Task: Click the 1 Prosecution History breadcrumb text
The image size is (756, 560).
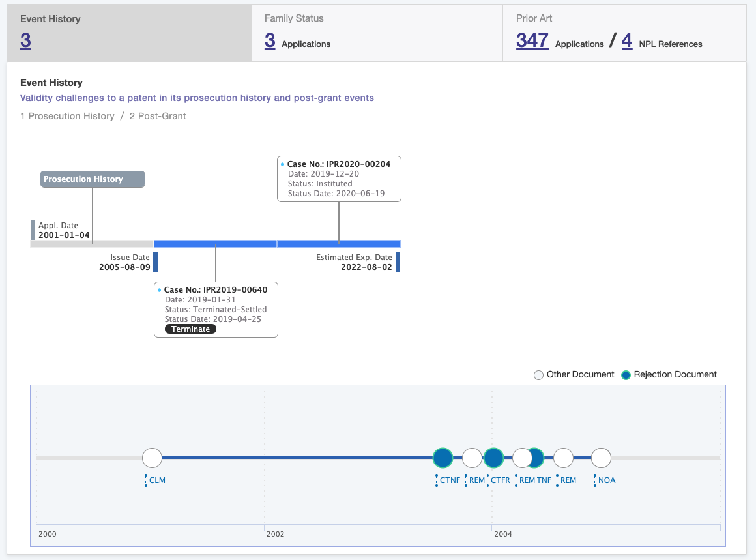Action: (x=68, y=116)
